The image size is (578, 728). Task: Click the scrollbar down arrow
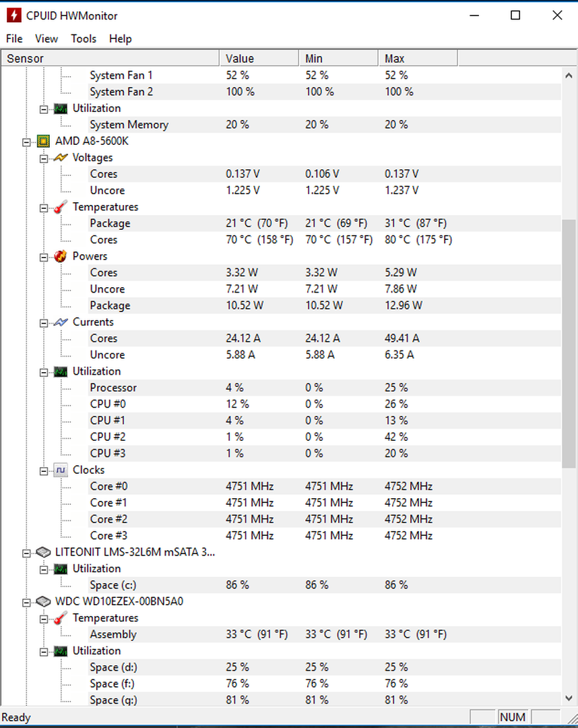click(x=569, y=698)
